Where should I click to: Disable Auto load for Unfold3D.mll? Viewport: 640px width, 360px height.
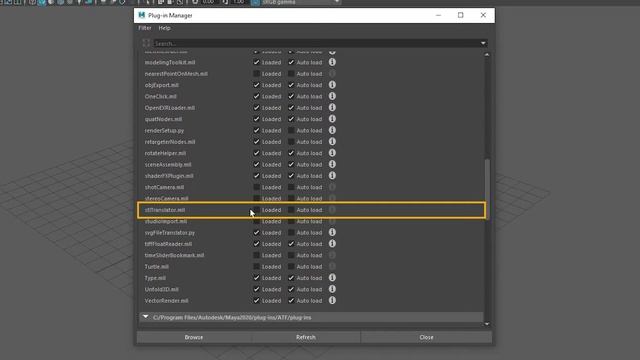[x=291, y=289]
